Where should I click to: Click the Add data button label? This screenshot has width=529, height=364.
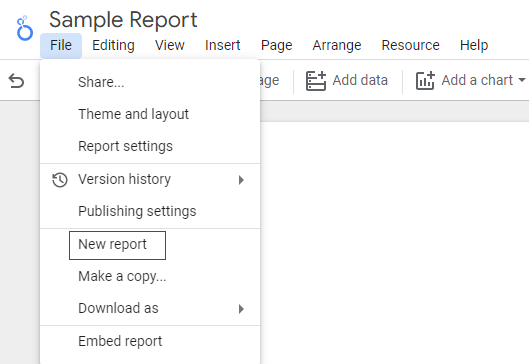[x=360, y=80]
